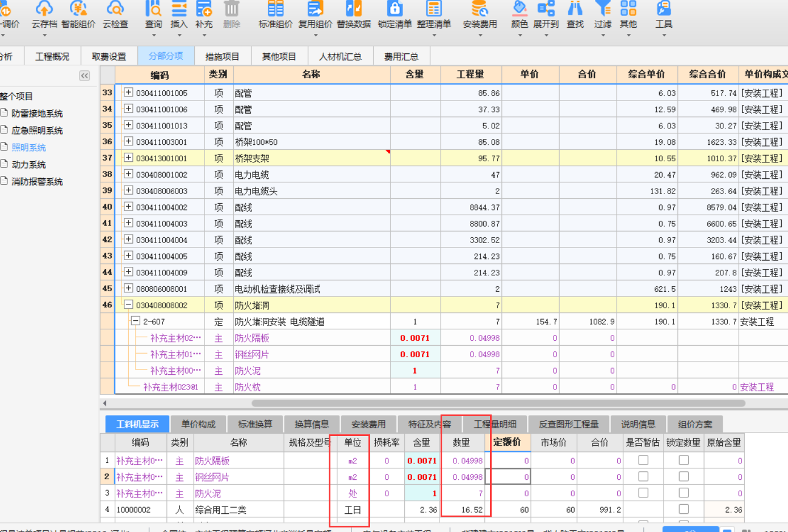The width and height of the screenshot is (788, 532).
Task: Select 应急照明系统 in the project tree
Action: pos(37,131)
